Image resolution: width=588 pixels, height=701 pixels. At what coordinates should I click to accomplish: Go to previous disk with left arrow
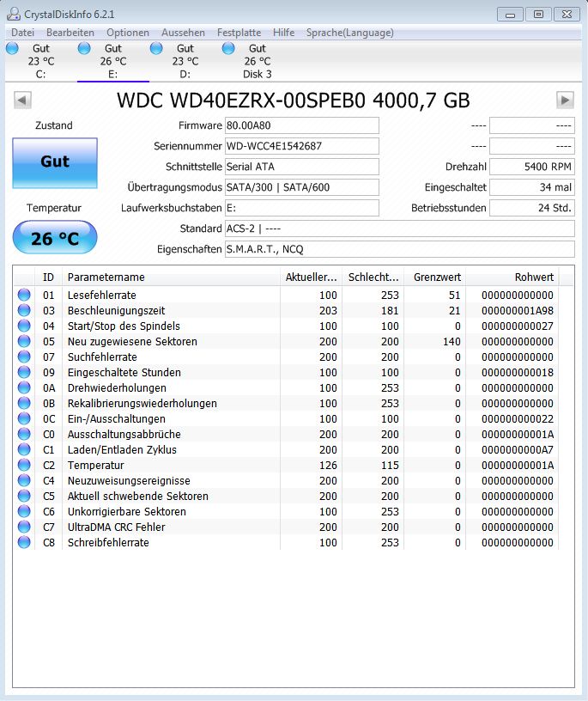pyautogui.click(x=22, y=101)
